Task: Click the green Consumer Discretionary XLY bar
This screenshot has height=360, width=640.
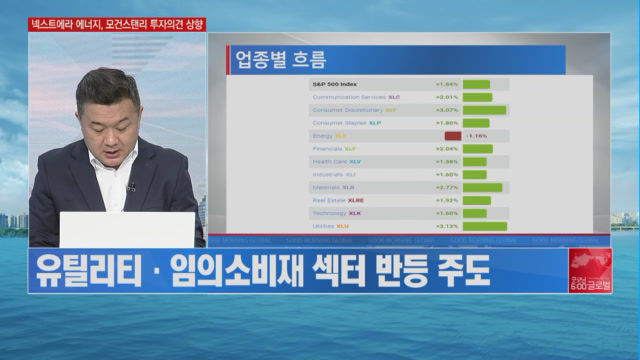Action: click(484, 110)
